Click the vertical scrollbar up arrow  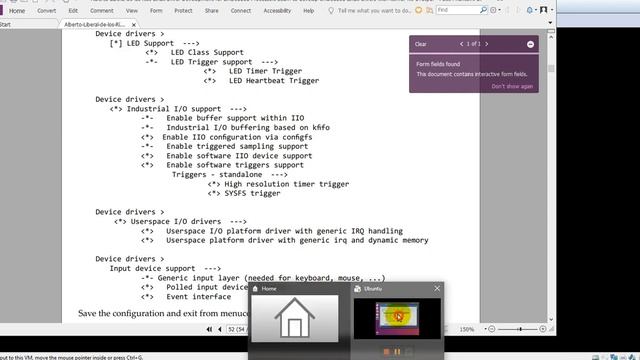coord(551,37)
